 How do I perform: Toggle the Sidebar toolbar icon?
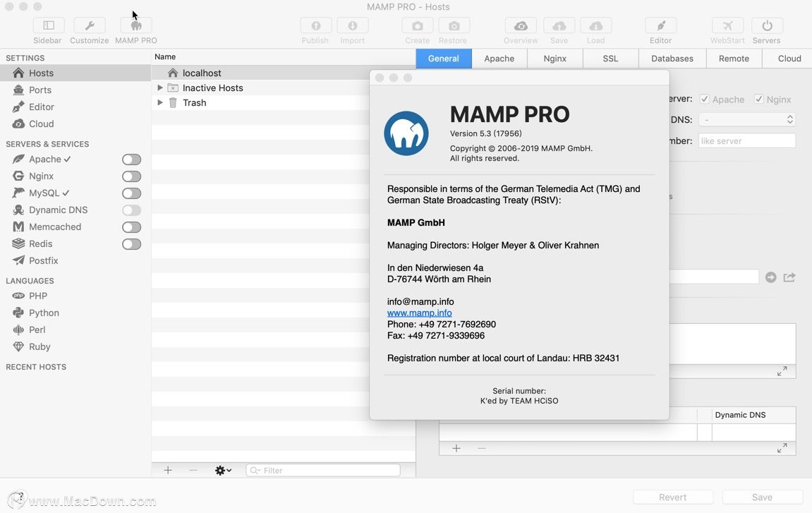(x=49, y=25)
